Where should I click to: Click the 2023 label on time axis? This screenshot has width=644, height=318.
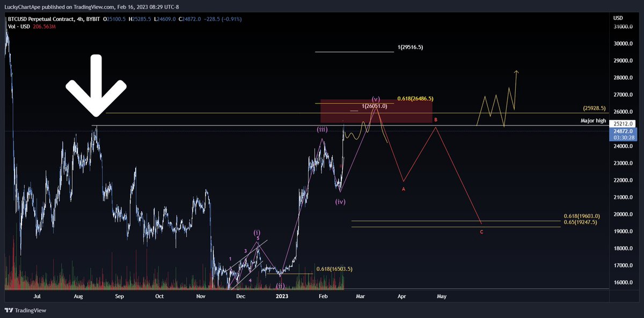point(282,295)
